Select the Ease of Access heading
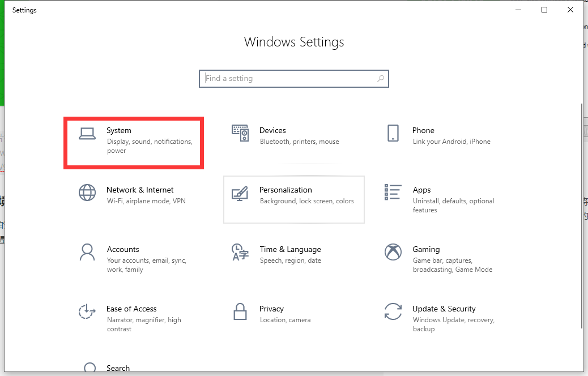The image size is (588, 376). [131, 309]
